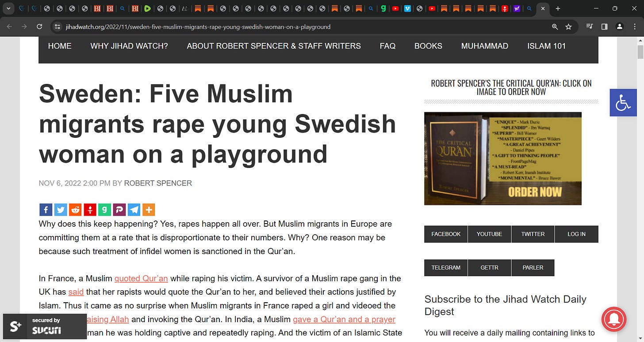
Task: Switch to the red GETTR torch tab
Action: [504, 8]
